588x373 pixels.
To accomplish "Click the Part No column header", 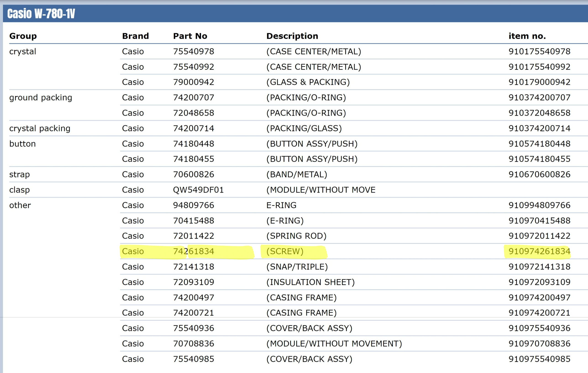I will pos(190,36).
